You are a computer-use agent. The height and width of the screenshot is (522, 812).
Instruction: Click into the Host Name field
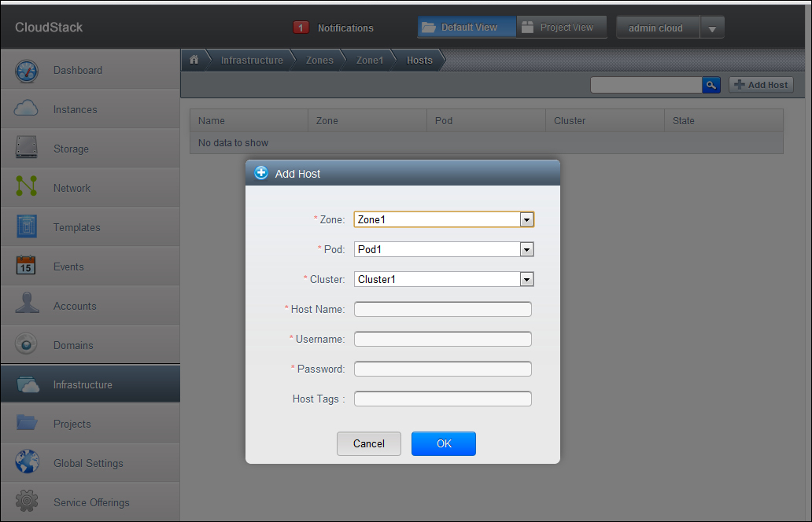coord(442,310)
